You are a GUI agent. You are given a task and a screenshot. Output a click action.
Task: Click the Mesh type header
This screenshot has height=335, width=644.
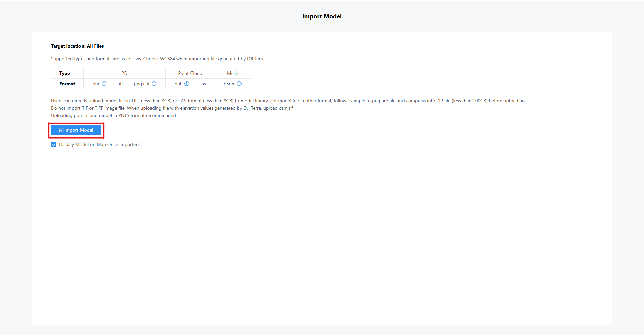(x=233, y=73)
